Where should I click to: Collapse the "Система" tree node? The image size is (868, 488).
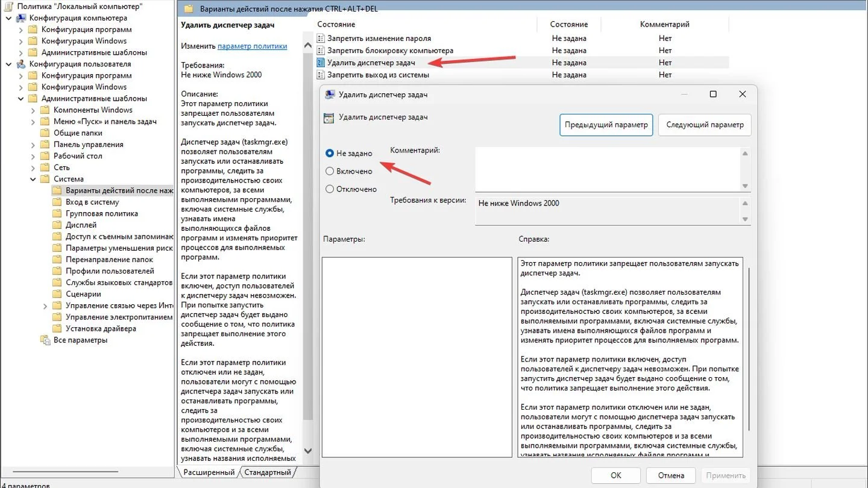(x=33, y=179)
